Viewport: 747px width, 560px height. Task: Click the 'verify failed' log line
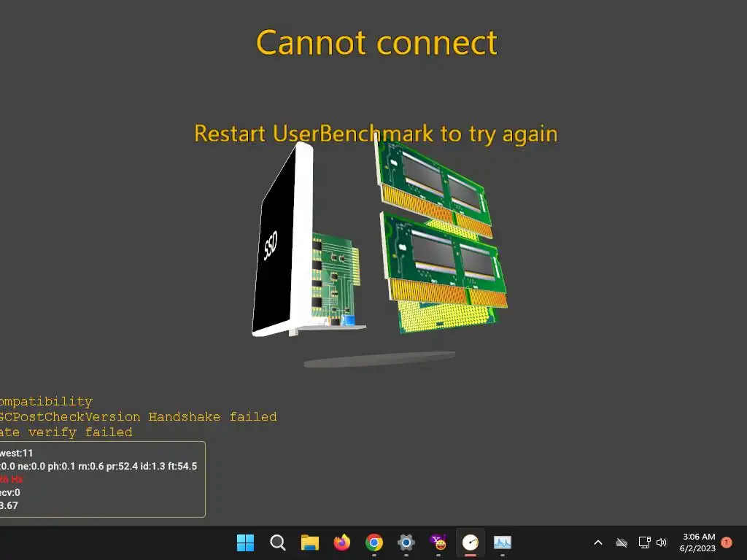[66, 432]
